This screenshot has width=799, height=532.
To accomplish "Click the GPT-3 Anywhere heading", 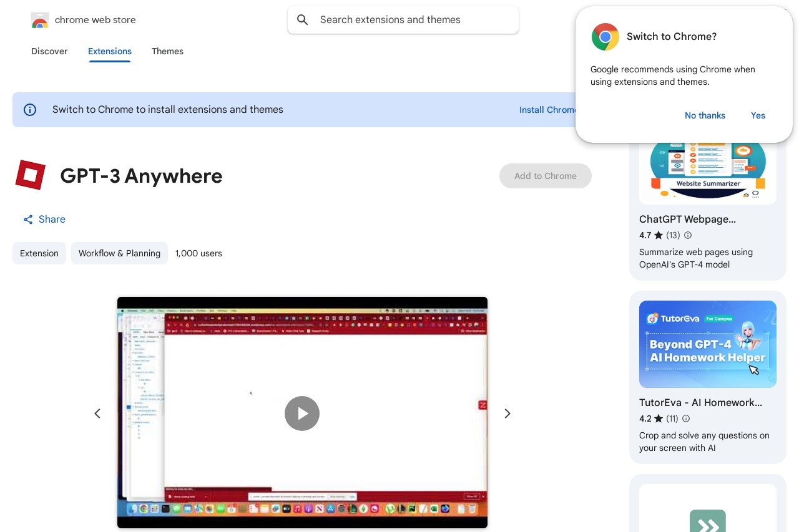I will tap(141, 176).
